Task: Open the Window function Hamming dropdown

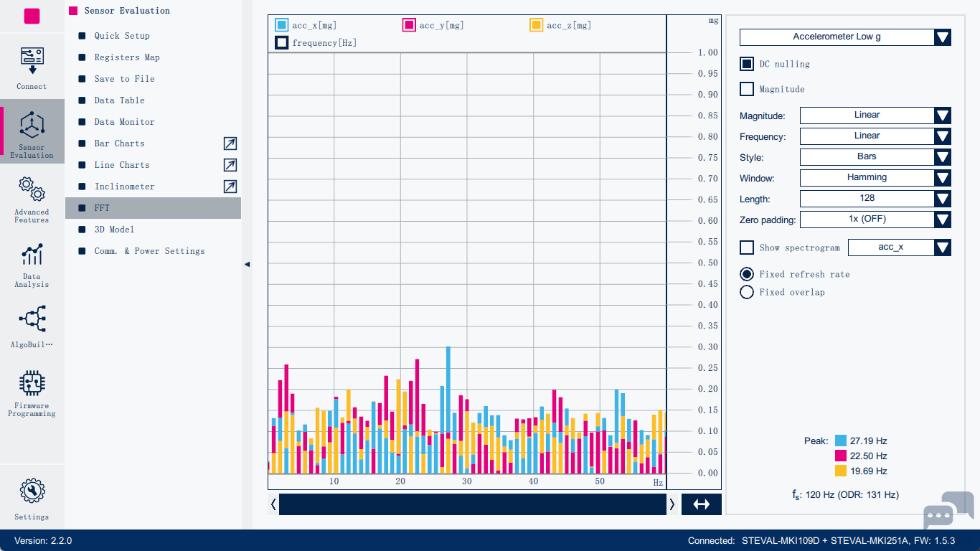Action: [875, 178]
